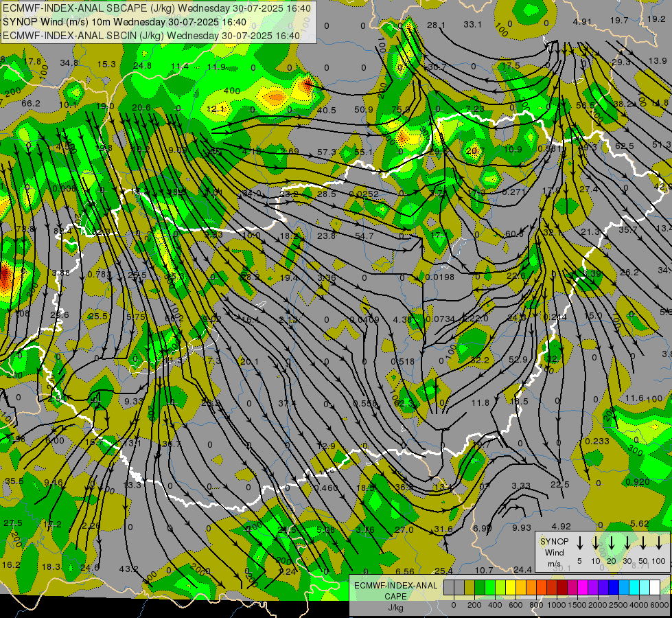Click the SBCIN title line
This screenshot has height=618, width=672.
[151, 36]
